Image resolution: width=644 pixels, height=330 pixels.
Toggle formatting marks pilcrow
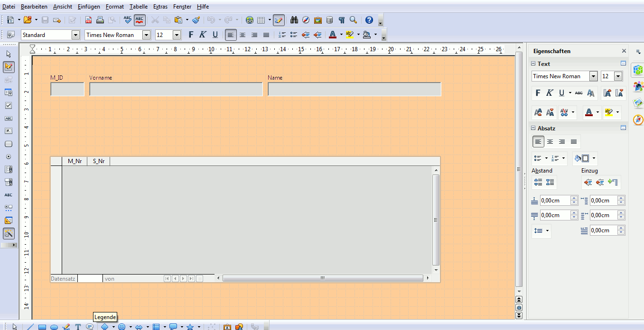341,20
